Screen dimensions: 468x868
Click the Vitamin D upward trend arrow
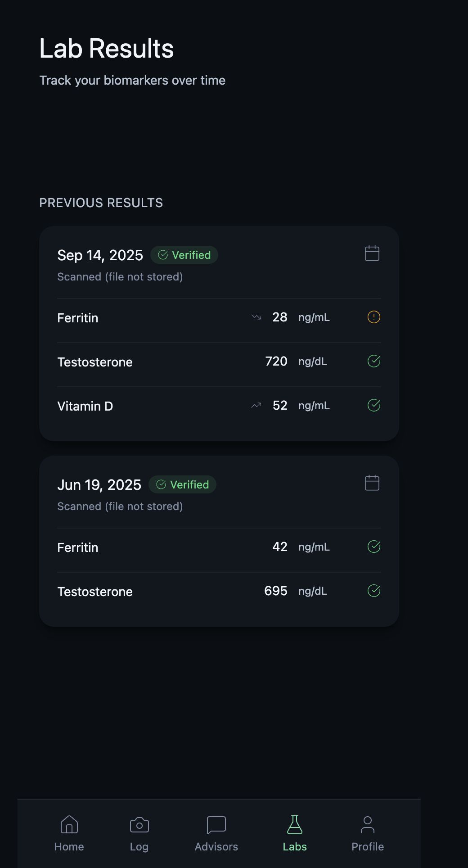tap(256, 406)
